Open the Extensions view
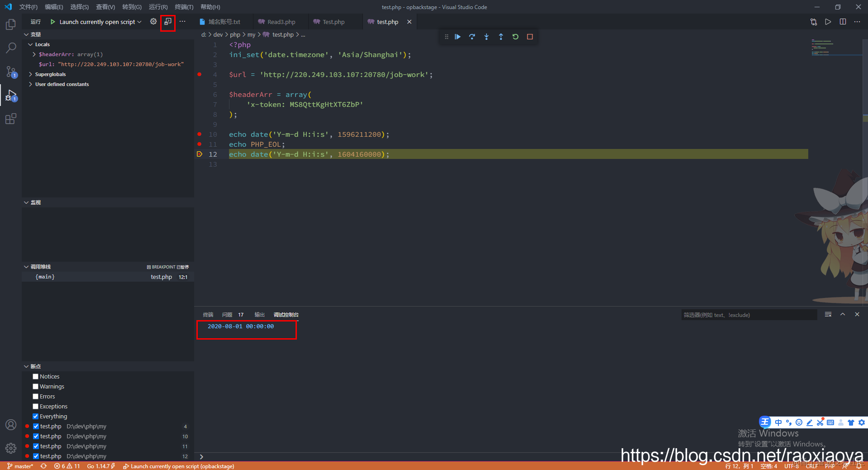The width and height of the screenshot is (868, 470). [11, 119]
